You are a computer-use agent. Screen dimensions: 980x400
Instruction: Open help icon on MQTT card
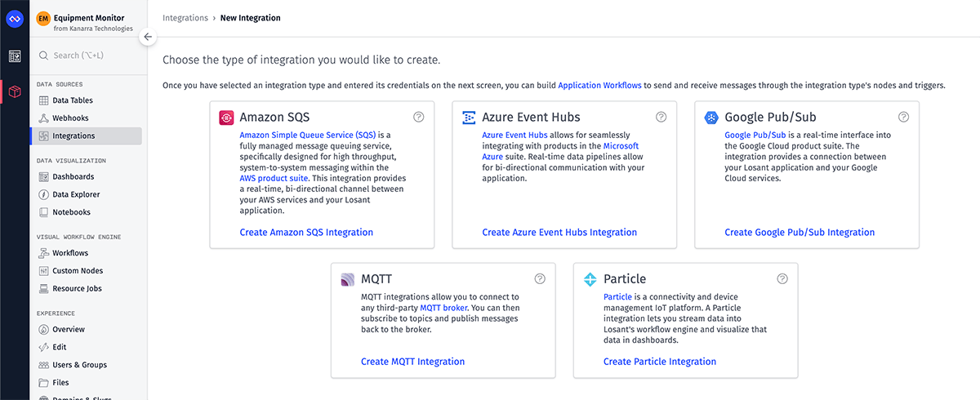(x=540, y=279)
